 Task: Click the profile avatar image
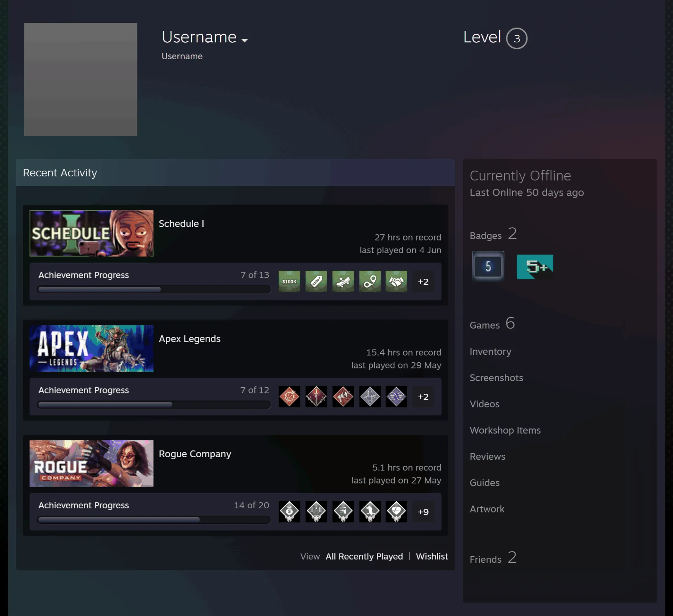coord(81,79)
